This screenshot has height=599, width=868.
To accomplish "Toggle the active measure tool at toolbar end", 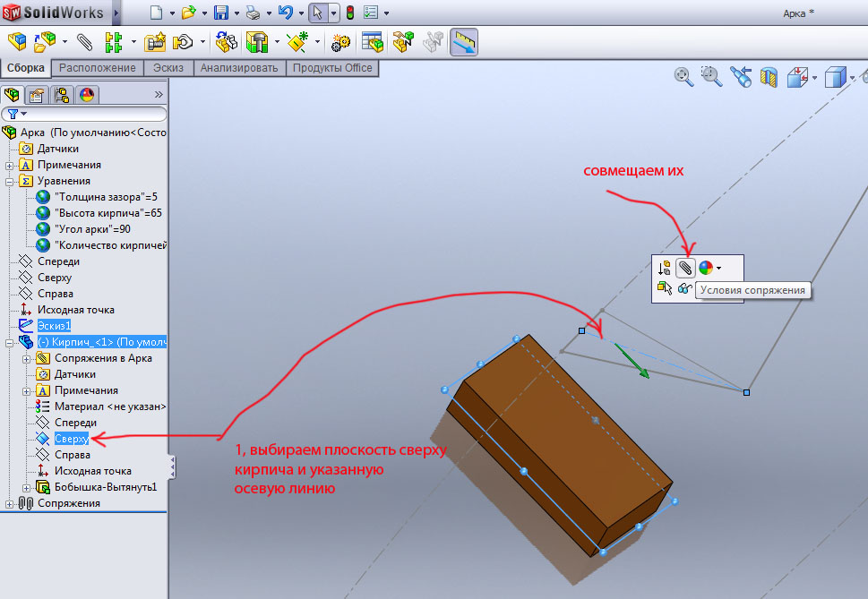I will (463, 42).
